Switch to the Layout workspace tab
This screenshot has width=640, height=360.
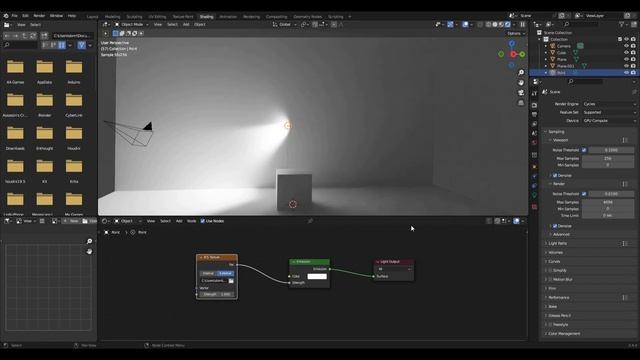point(93,17)
